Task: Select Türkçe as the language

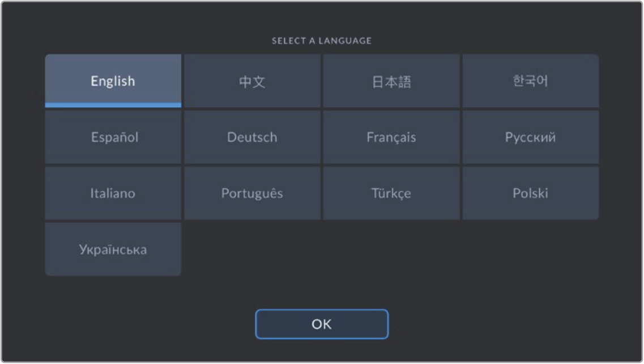Action: tap(391, 193)
